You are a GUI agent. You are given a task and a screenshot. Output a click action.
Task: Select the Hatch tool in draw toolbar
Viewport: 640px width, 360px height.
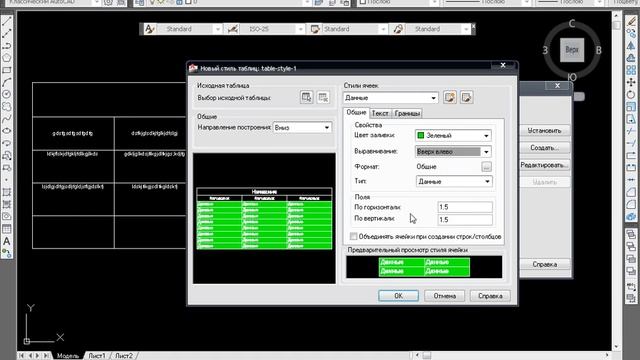click(x=7, y=192)
